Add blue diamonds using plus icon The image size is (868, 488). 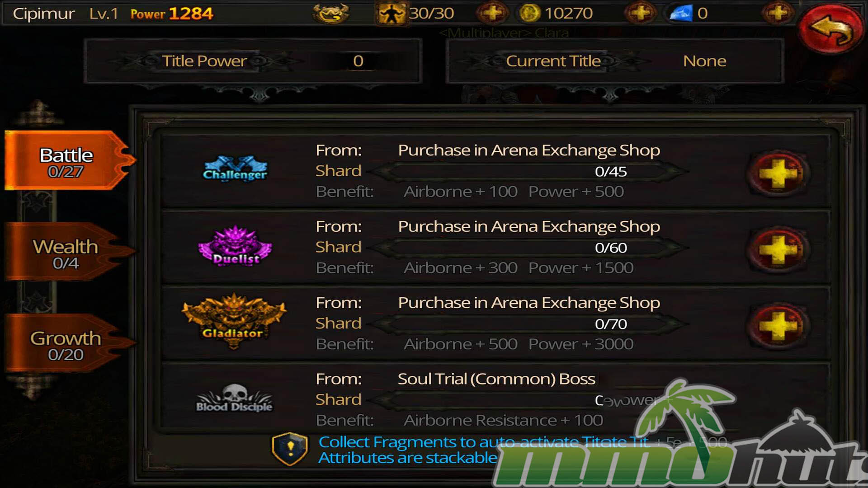pyautogui.click(x=778, y=13)
